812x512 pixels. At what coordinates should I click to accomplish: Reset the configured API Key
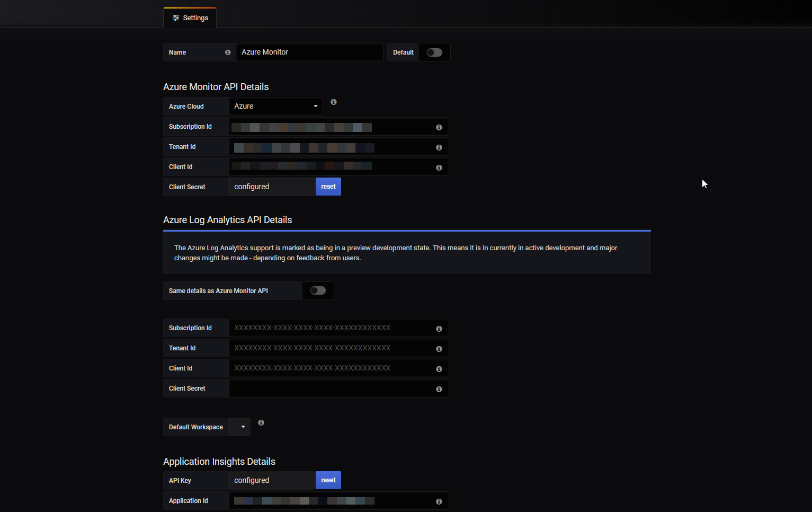[x=328, y=480]
